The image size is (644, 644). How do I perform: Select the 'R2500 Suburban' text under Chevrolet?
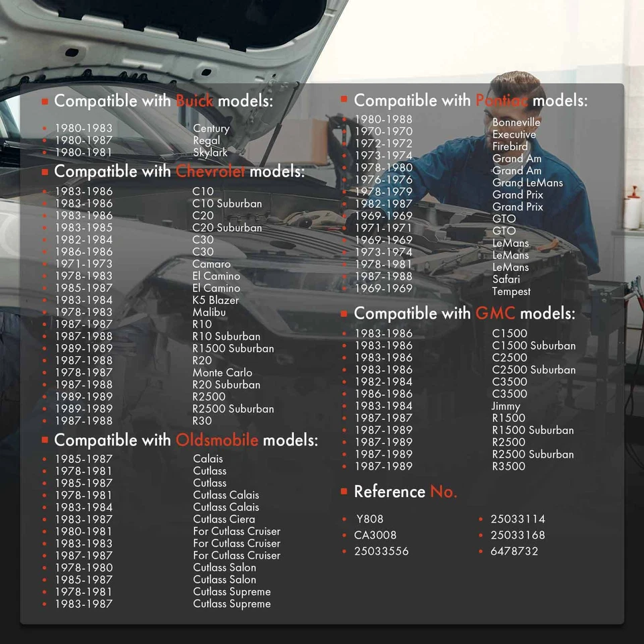click(x=233, y=409)
